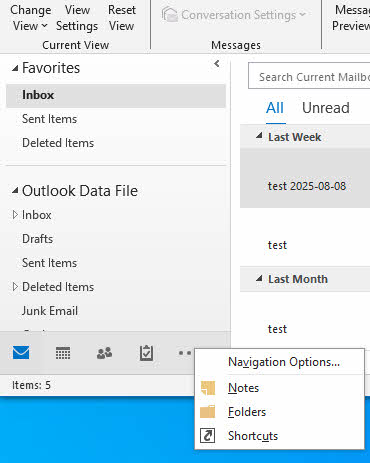Select Shortcuts in the popup menu

tap(279, 436)
